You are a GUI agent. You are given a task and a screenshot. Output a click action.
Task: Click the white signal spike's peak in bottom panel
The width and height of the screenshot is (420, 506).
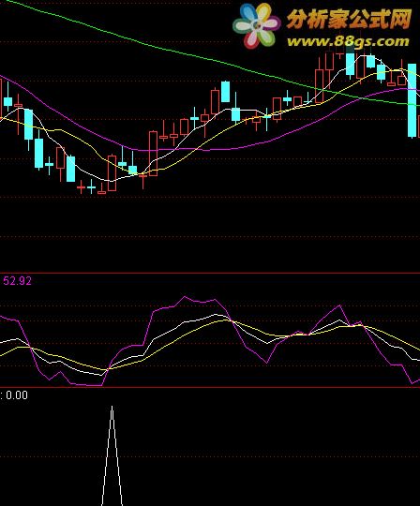(x=112, y=408)
